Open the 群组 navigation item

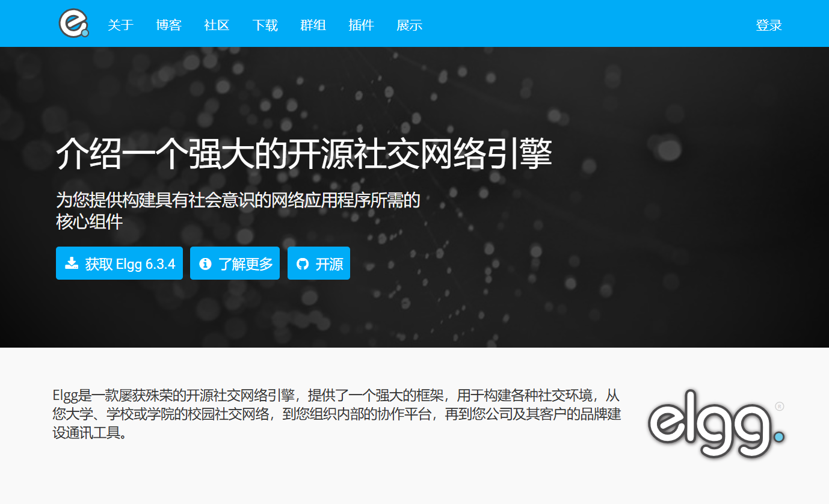pyautogui.click(x=313, y=25)
